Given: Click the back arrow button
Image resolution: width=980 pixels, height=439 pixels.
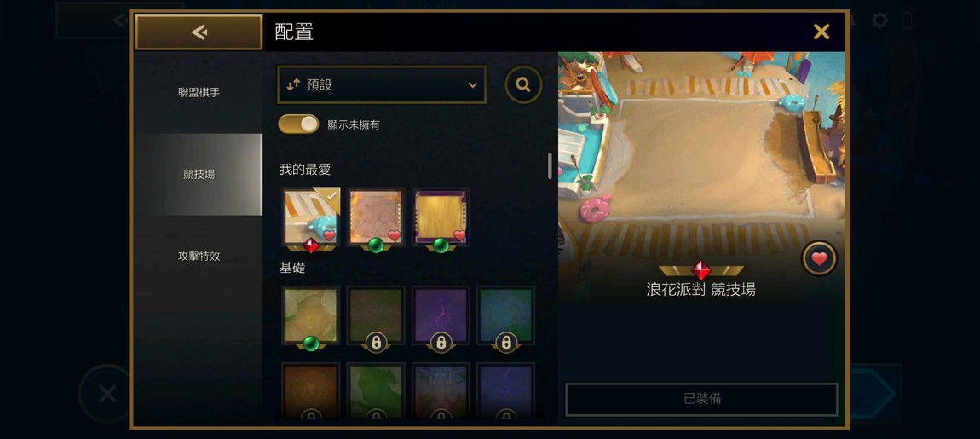Looking at the screenshot, I should point(199,32).
